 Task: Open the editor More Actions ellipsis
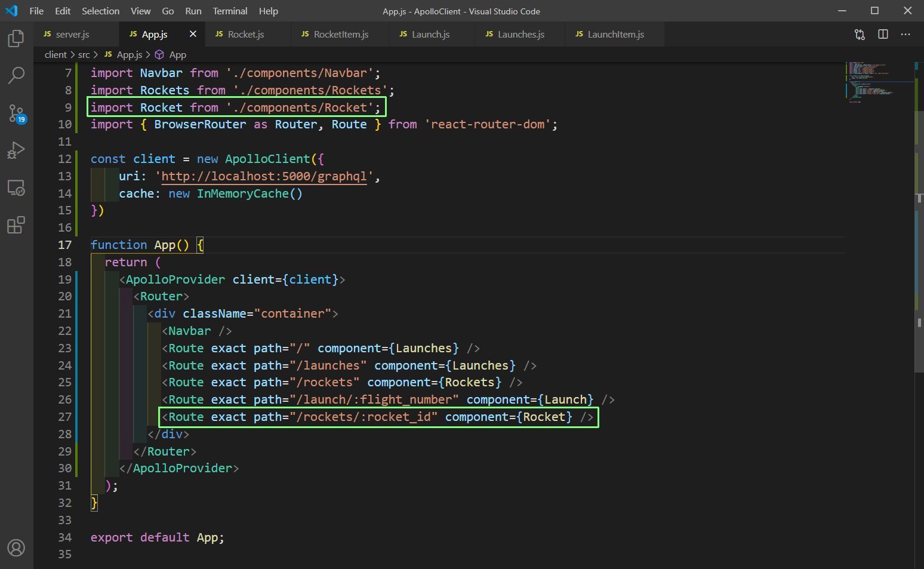tap(905, 35)
